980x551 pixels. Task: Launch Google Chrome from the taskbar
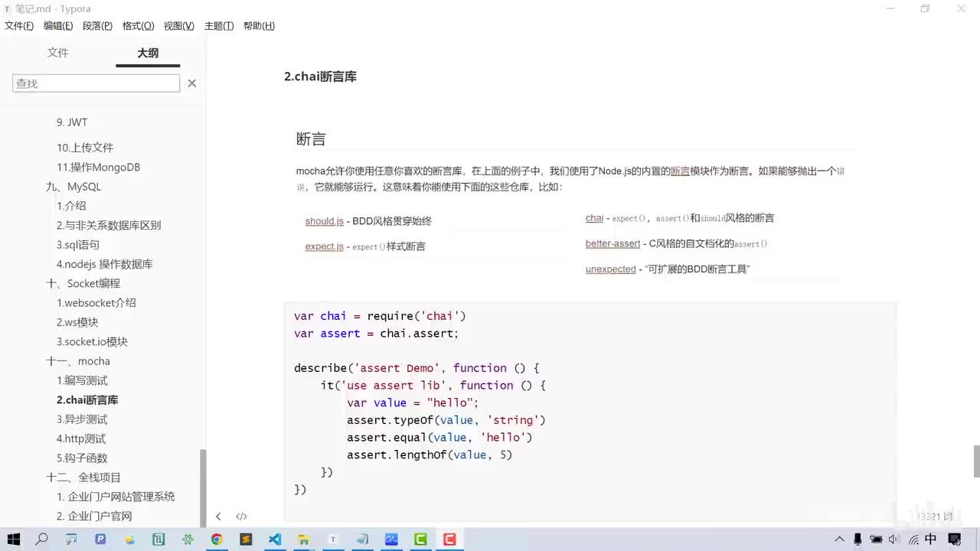pos(217,540)
